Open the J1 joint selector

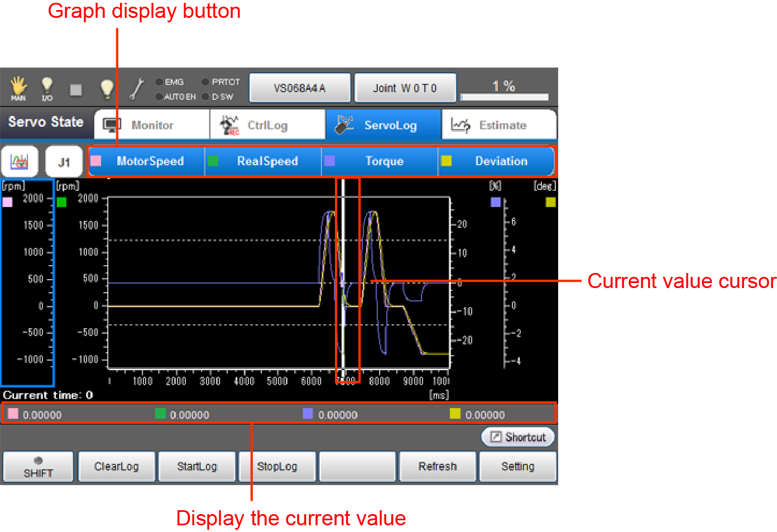(x=64, y=162)
